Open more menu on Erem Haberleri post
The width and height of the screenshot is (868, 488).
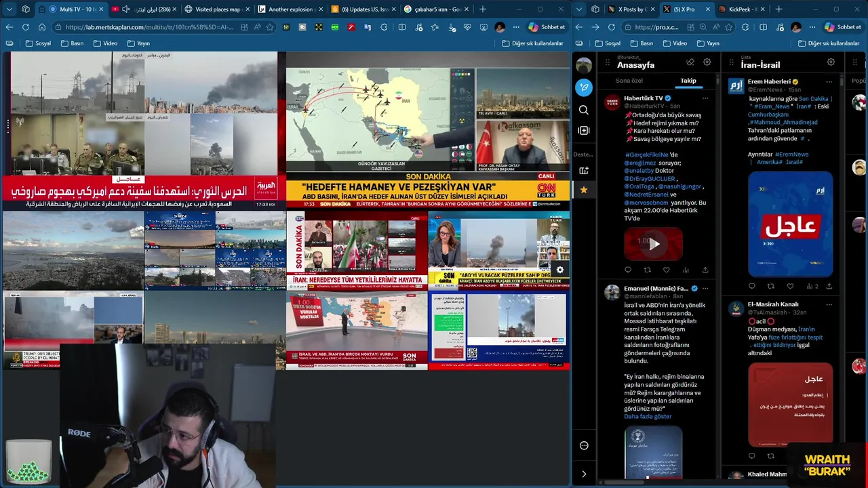pyautogui.click(x=829, y=82)
